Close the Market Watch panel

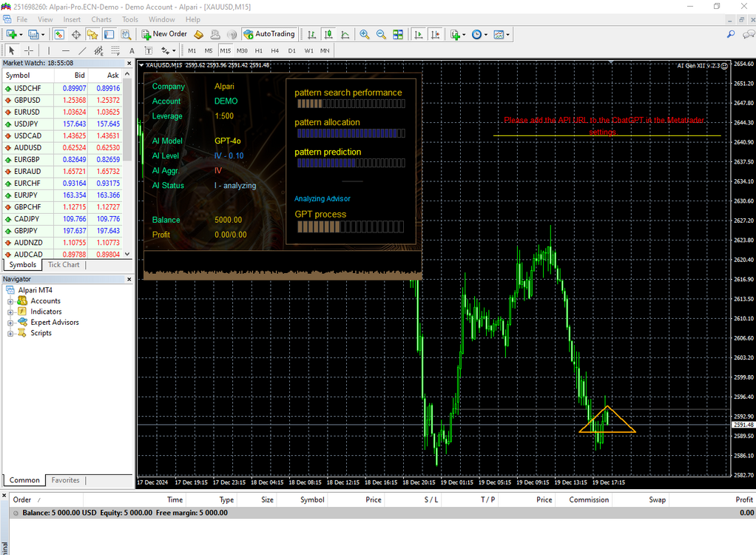point(129,63)
